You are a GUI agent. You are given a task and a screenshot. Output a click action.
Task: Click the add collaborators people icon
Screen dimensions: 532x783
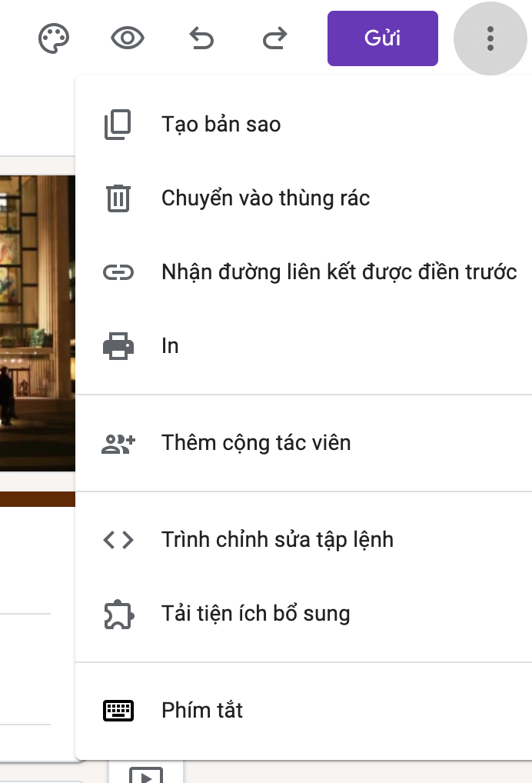[x=118, y=443]
